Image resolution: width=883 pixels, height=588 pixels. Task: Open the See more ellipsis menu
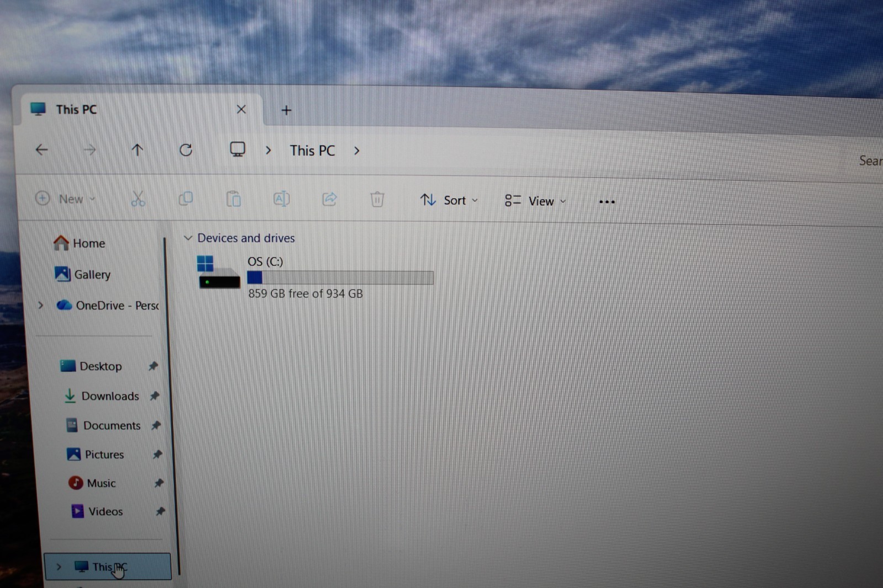pos(607,202)
